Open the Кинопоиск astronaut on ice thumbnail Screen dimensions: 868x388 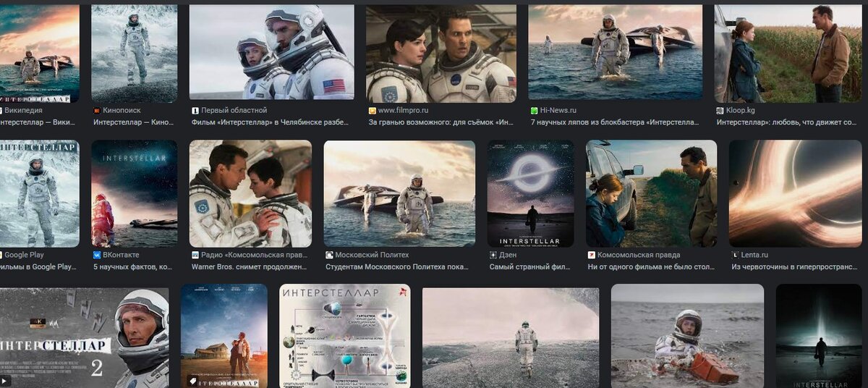point(134,54)
